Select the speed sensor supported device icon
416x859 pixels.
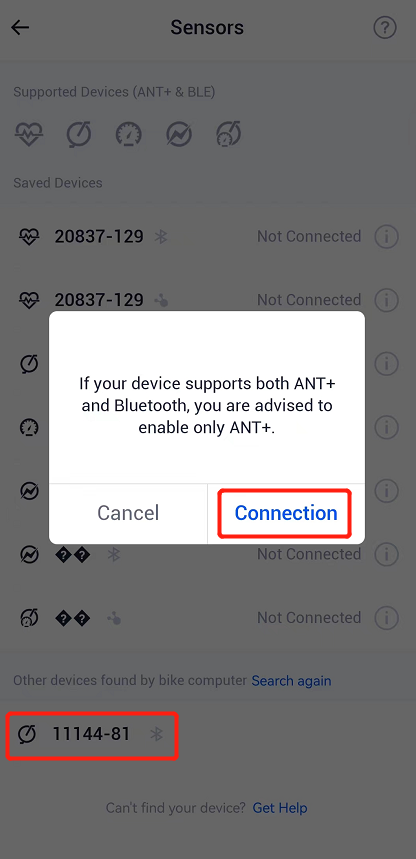click(128, 134)
